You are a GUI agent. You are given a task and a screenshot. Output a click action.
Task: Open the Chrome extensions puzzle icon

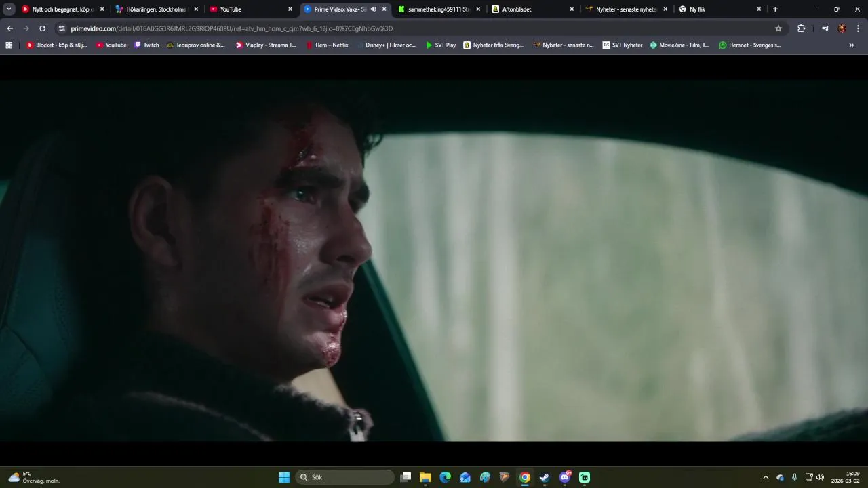(x=801, y=28)
